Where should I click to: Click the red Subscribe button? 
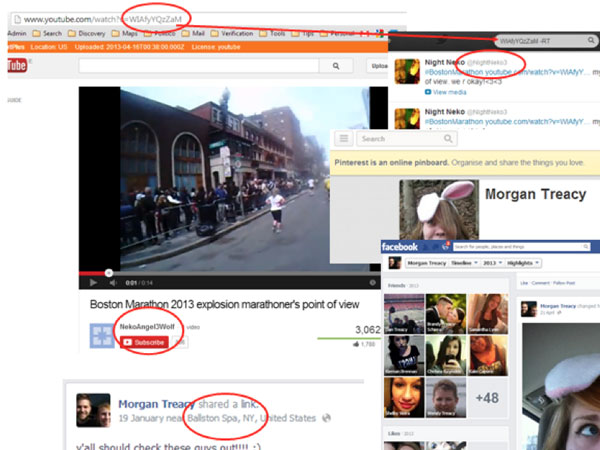(x=142, y=342)
